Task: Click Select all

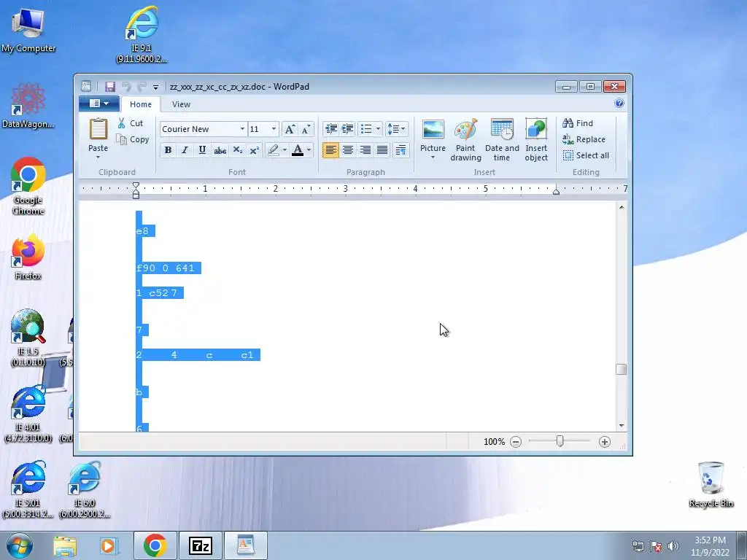Action: [586, 155]
